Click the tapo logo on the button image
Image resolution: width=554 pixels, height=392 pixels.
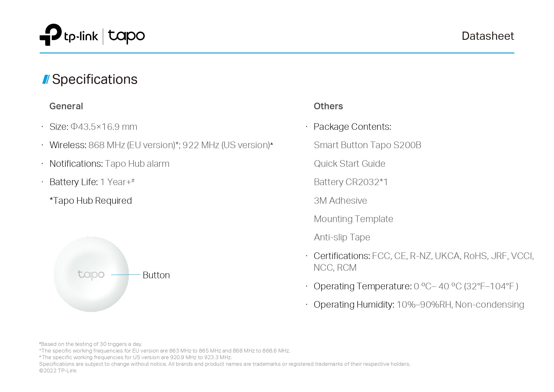[x=91, y=275]
